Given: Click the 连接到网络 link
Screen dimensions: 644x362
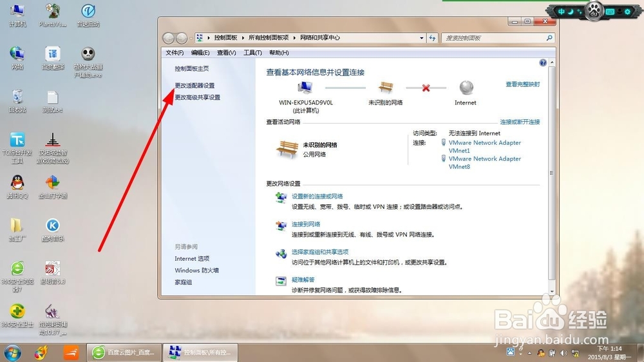Looking at the screenshot, I should click(305, 224).
